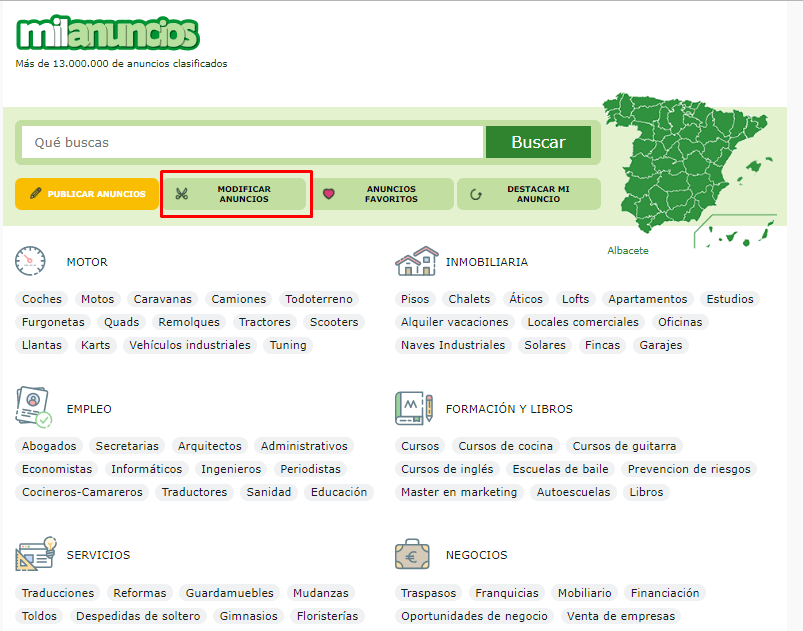Viewport: 803px width, 631px height.
Task: Choose the Garajes tag
Action: (x=661, y=345)
